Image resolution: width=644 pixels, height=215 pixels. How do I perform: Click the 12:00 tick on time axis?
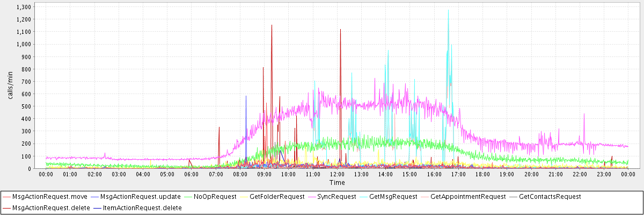337,174
